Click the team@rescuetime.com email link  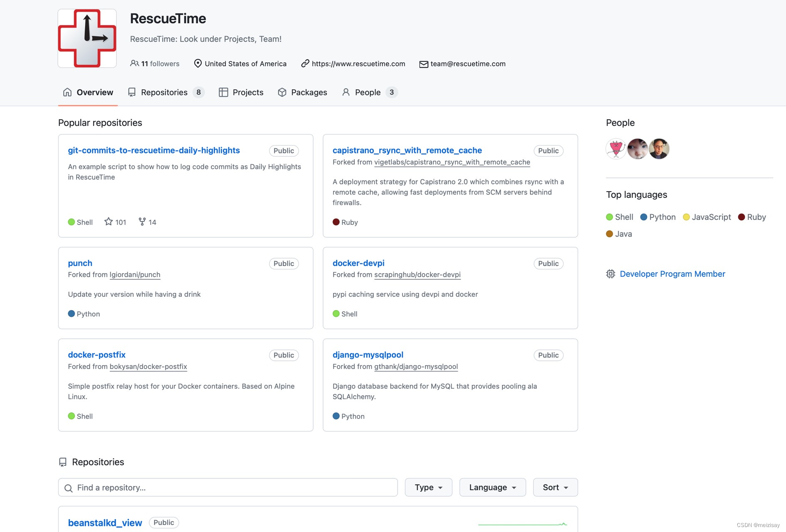tap(468, 64)
